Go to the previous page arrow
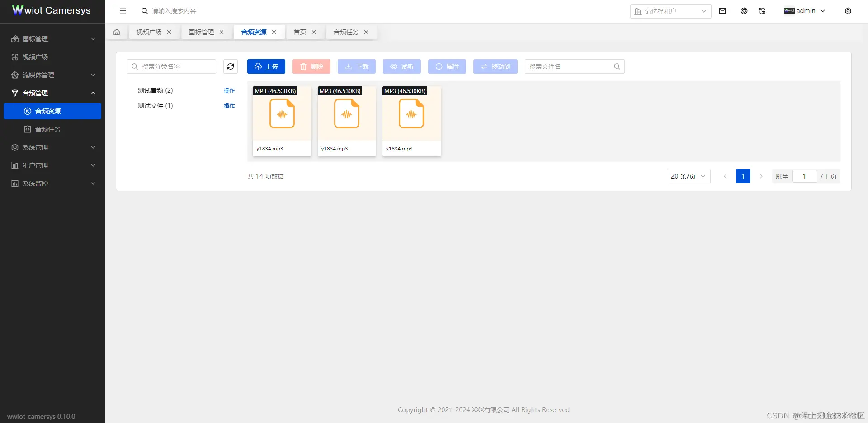 coord(725,176)
